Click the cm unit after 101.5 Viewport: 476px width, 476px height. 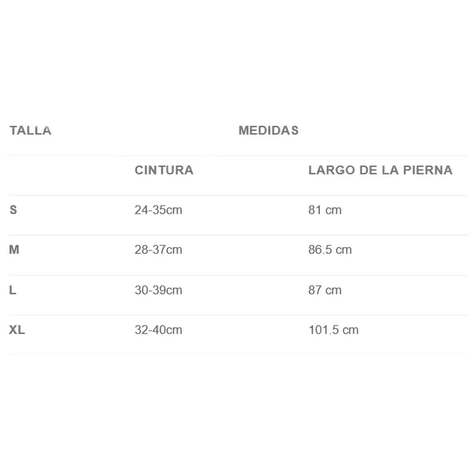[351, 330]
